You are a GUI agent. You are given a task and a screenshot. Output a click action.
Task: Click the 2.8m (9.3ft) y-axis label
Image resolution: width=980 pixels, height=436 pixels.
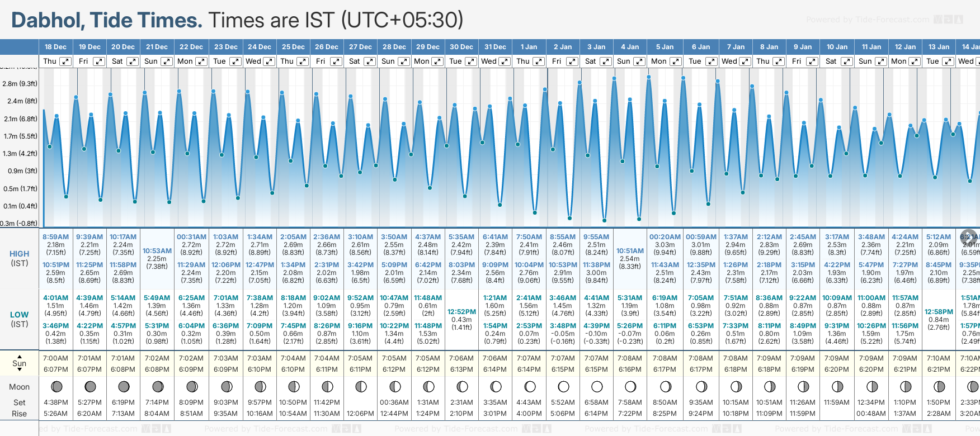pos(20,84)
